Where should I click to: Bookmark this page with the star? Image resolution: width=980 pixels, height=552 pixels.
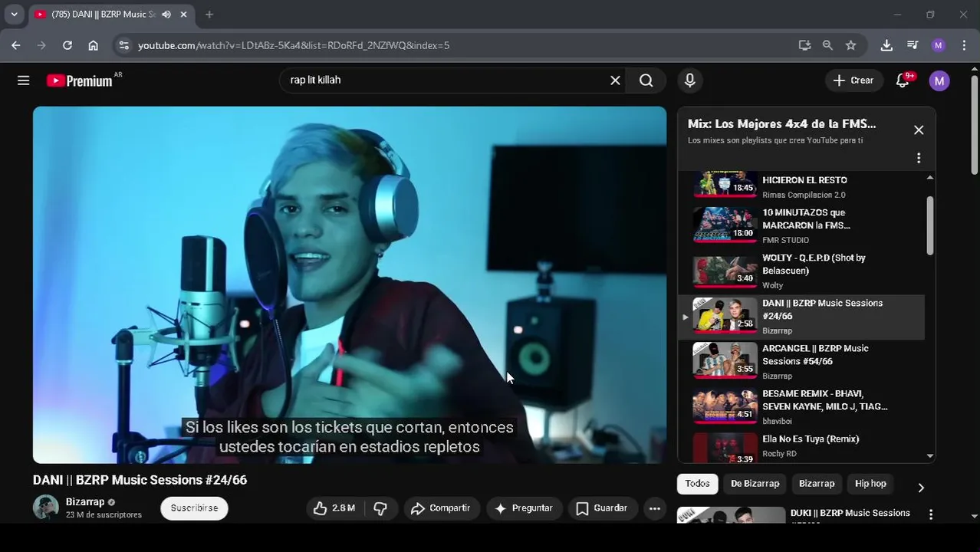pos(850,45)
